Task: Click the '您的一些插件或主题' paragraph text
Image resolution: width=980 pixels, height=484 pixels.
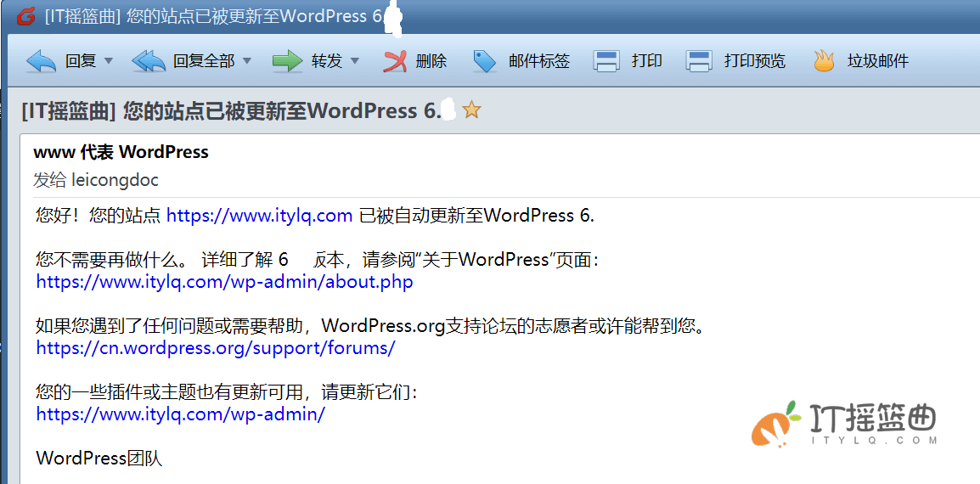Action: coord(226,392)
